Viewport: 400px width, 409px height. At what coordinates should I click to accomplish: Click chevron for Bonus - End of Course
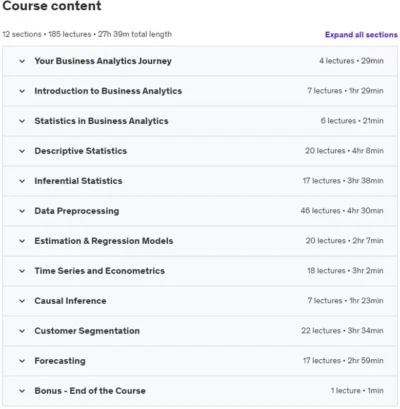(22, 391)
